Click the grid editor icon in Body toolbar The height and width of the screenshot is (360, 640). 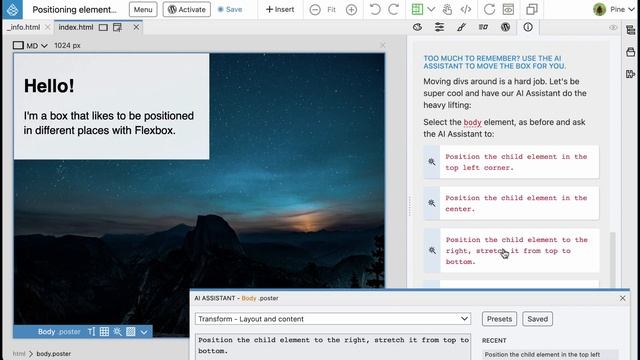[x=104, y=331]
